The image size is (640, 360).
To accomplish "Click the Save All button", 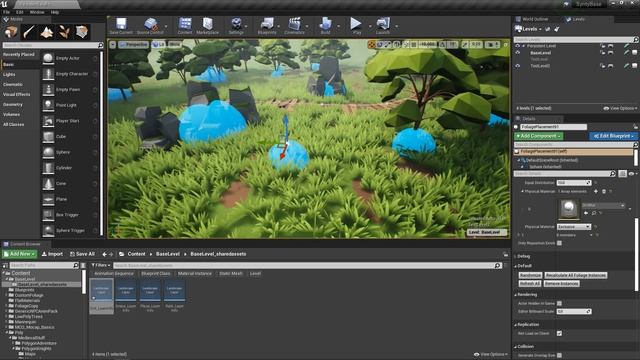I will coord(82,254).
